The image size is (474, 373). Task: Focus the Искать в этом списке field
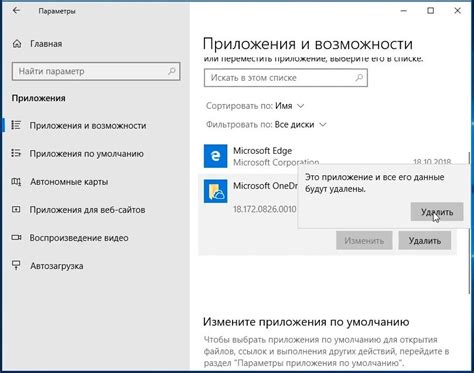286,78
